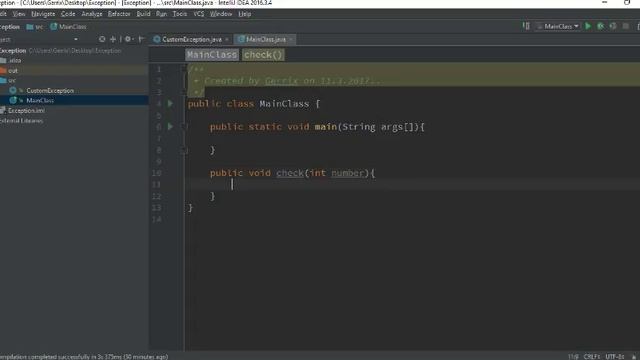Screen dimensions: 640x360
Task: Click the CRLF line separator indicator
Action: click(592, 356)
